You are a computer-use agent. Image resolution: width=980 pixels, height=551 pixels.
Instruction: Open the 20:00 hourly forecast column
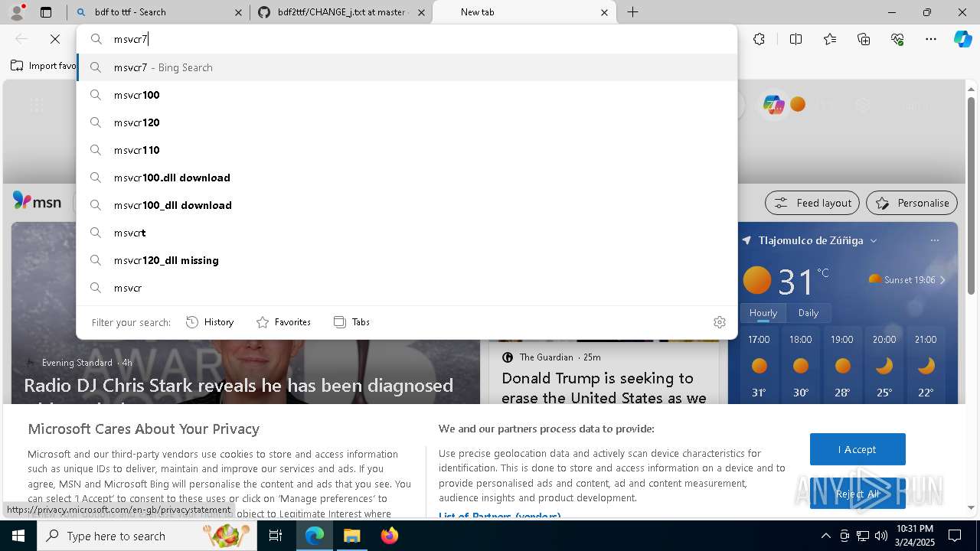pos(884,366)
